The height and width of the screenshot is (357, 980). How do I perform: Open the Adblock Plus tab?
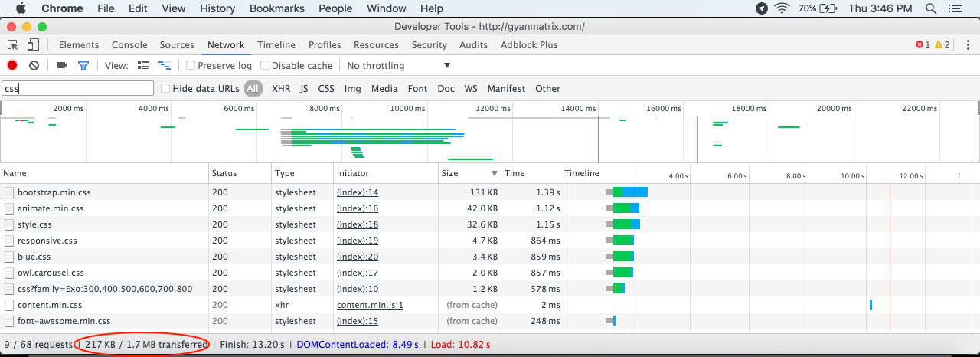[x=529, y=45]
